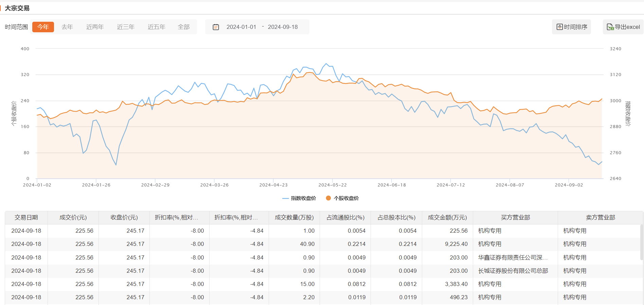Choose 近三年 time range
The height and width of the screenshot is (305, 644).
tap(126, 27)
